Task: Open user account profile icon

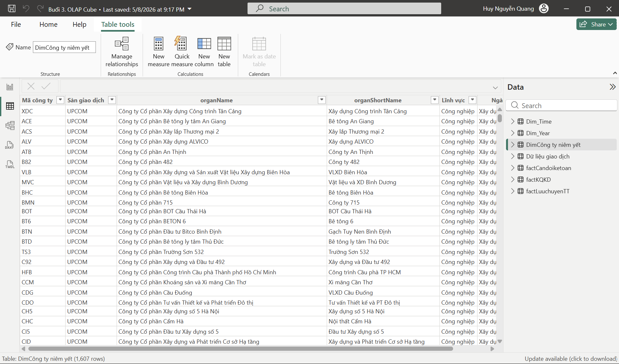Action: (x=544, y=9)
